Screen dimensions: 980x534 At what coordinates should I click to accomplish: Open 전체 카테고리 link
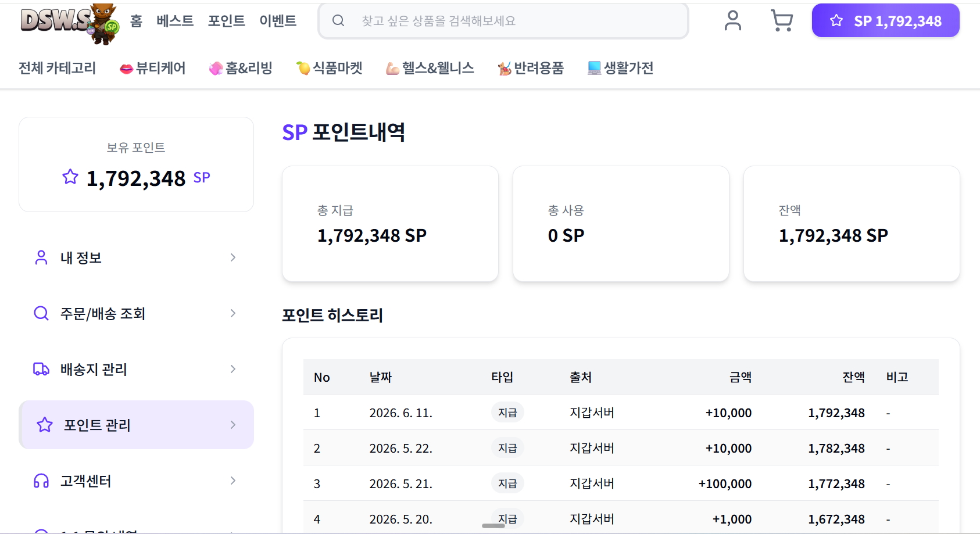(57, 68)
